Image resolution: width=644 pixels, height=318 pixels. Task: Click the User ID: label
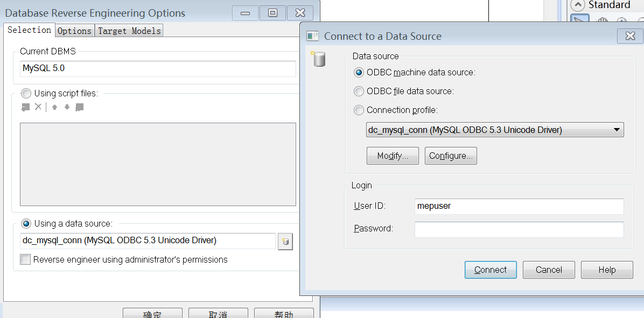point(369,206)
